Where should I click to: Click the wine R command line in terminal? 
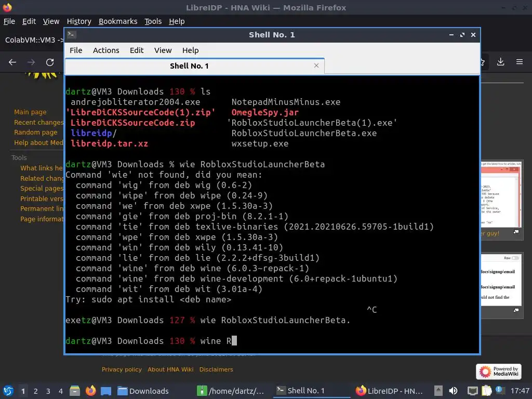point(151,341)
